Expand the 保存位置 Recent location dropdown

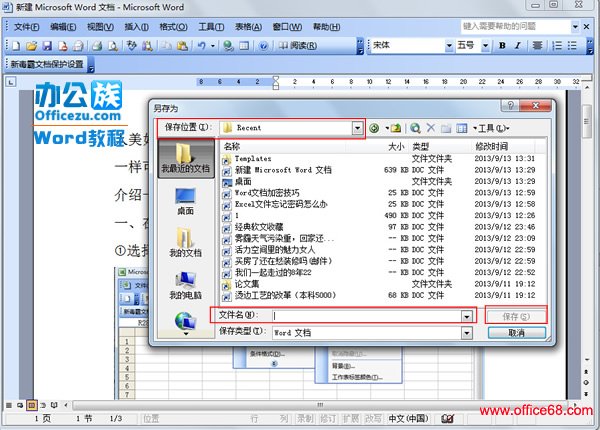(x=357, y=128)
